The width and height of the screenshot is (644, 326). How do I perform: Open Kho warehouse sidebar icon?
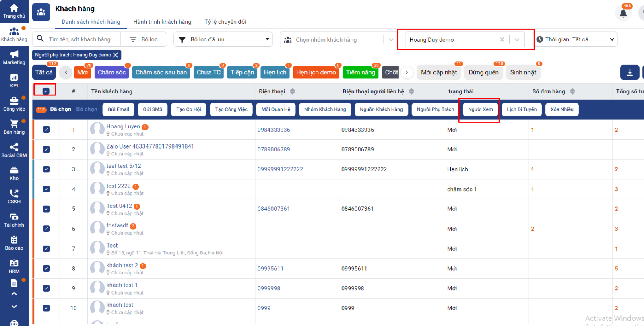click(14, 173)
